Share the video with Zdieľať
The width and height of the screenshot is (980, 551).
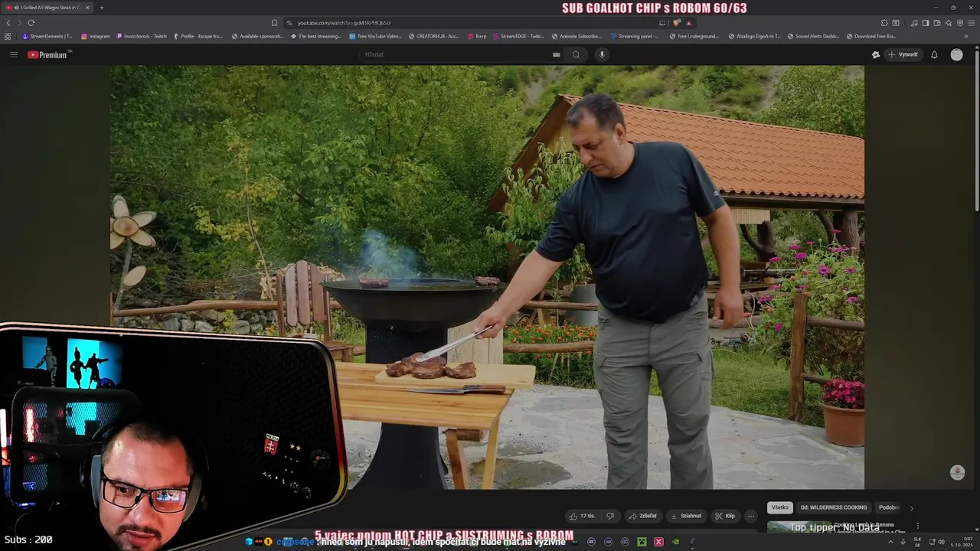click(x=643, y=516)
